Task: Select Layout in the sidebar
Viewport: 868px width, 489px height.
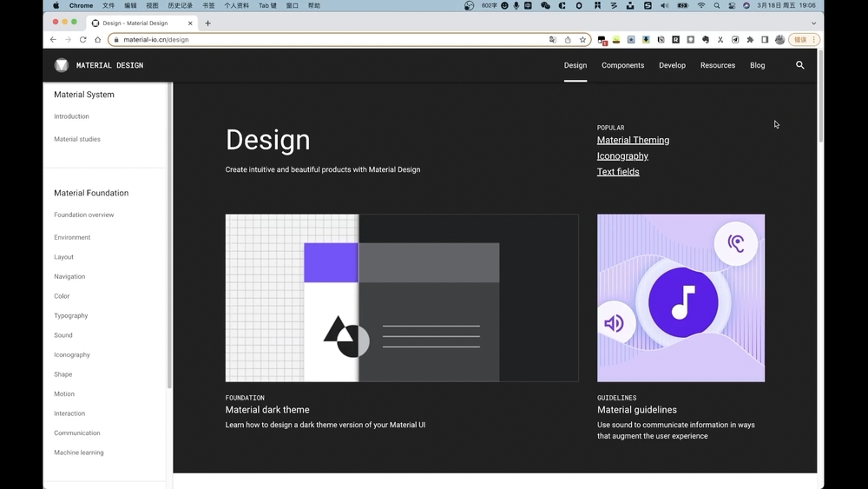Action: (63, 257)
